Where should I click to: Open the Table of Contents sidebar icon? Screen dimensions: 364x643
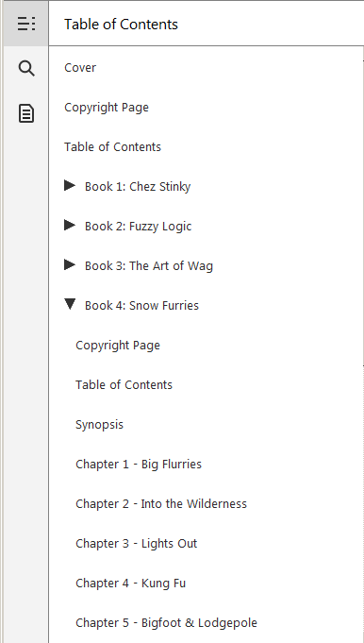(26, 24)
